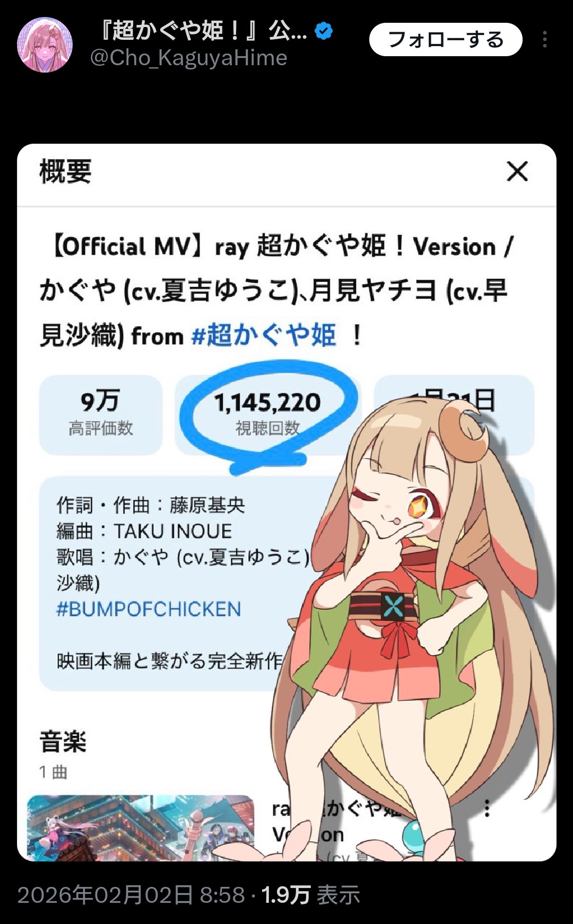The width and height of the screenshot is (573, 924).
Task: Click the 1.9万 表示 view count
Action: (311, 895)
